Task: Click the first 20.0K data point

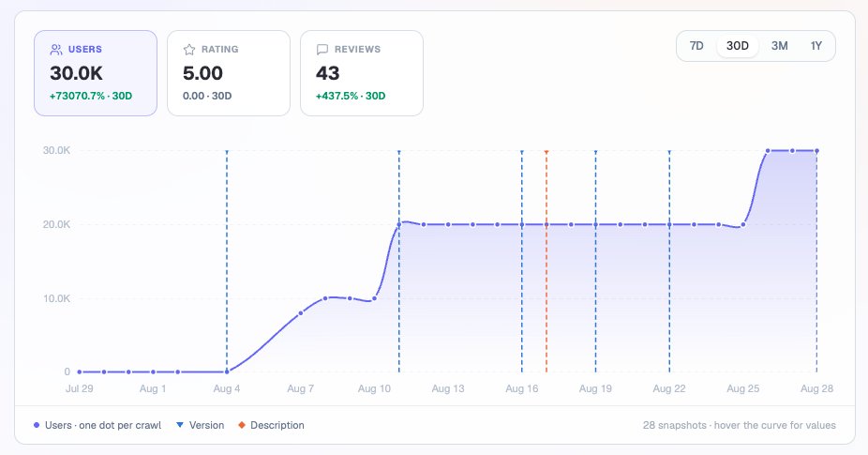Action: tap(399, 224)
